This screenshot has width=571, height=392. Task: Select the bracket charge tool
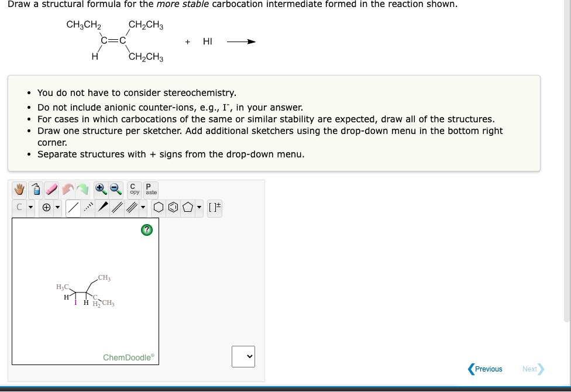pos(215,207)
